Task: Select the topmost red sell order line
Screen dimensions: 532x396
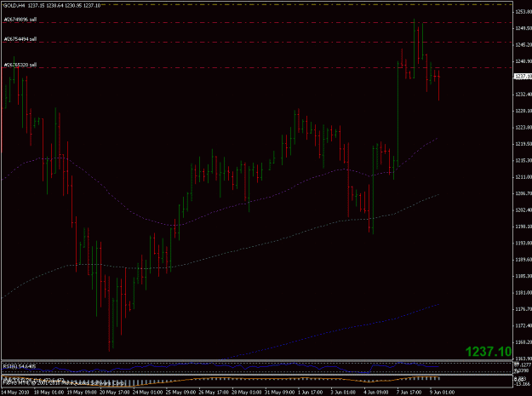Action: [257, 22]
